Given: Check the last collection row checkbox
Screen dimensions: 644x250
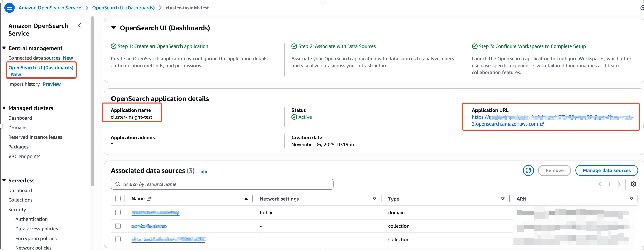Looking at the screenshot, I should (118, 239).
